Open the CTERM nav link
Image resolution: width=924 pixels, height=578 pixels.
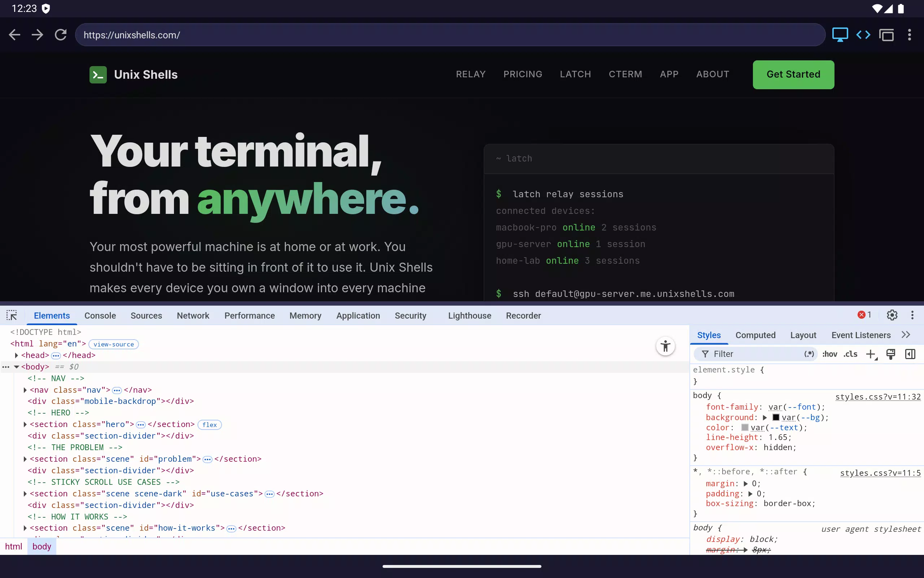pos(626,74)
